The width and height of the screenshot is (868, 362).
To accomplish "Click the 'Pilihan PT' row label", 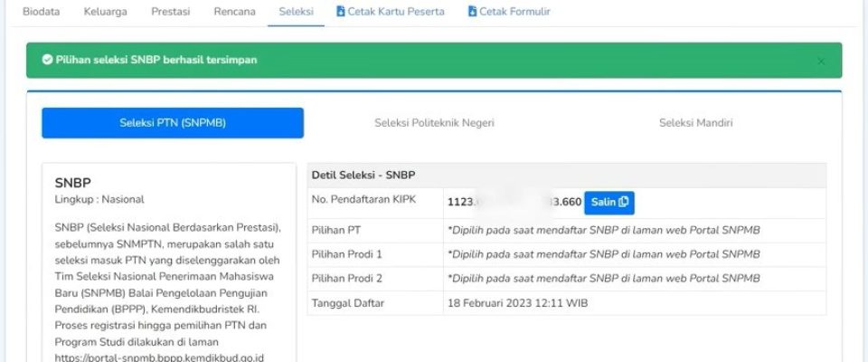I will click(x=336, y=231).
